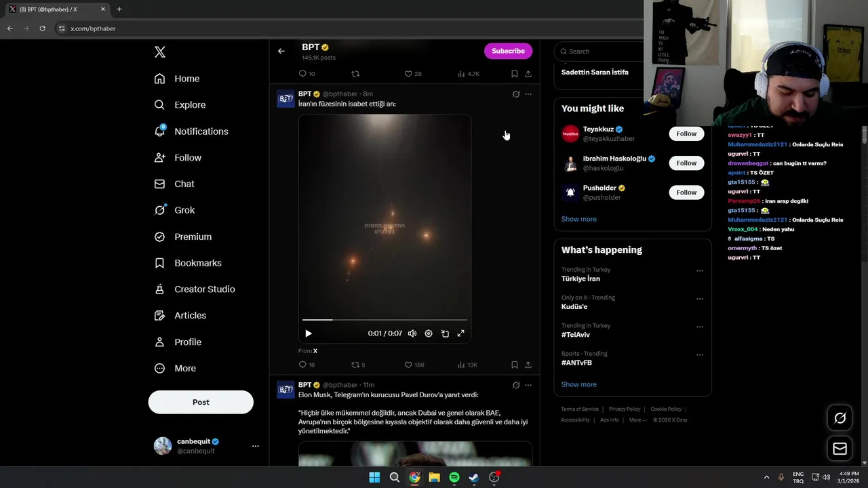Open Notifications from the sidebar
The image size is (868, 488).
(191, 131)
